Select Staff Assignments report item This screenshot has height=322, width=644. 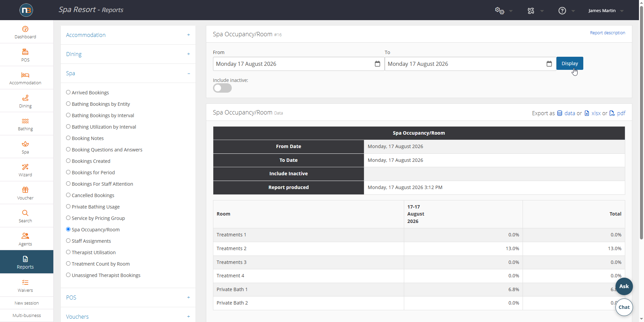pyautogui.click(x=91, y=241)
